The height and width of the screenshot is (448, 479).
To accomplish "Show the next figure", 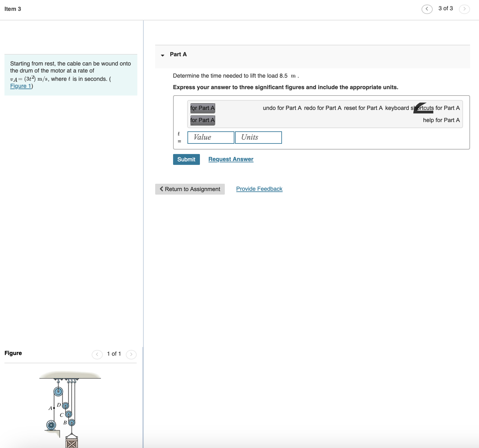I will click(131, 354).
